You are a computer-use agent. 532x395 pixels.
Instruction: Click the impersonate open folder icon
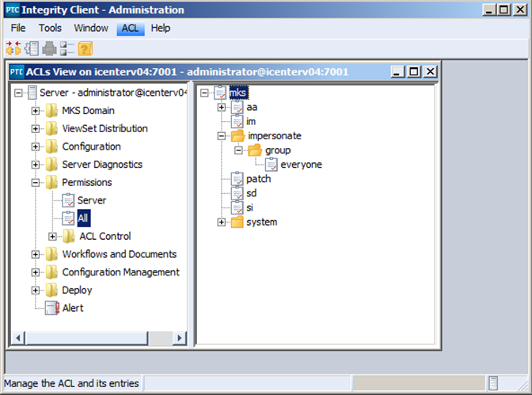(x=237, y=135)
